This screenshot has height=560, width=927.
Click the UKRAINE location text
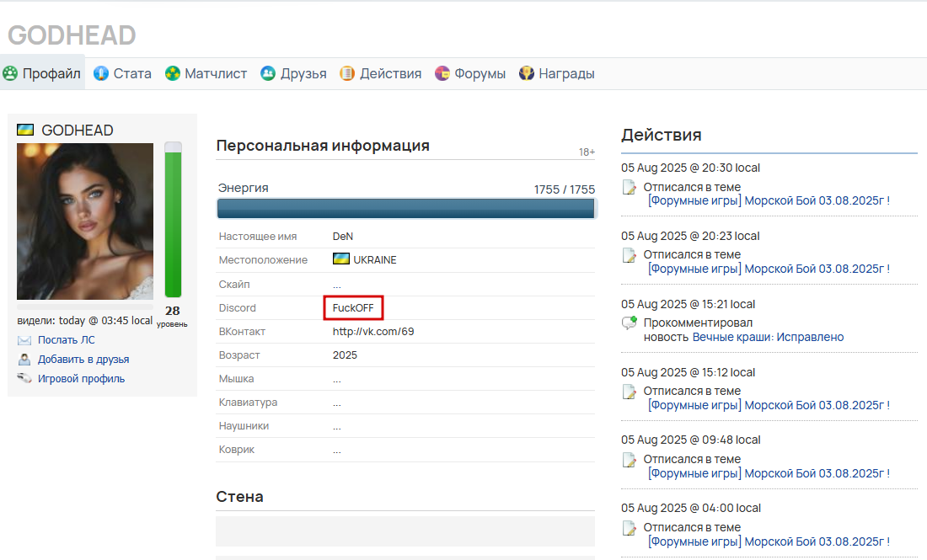click(375, 260)
